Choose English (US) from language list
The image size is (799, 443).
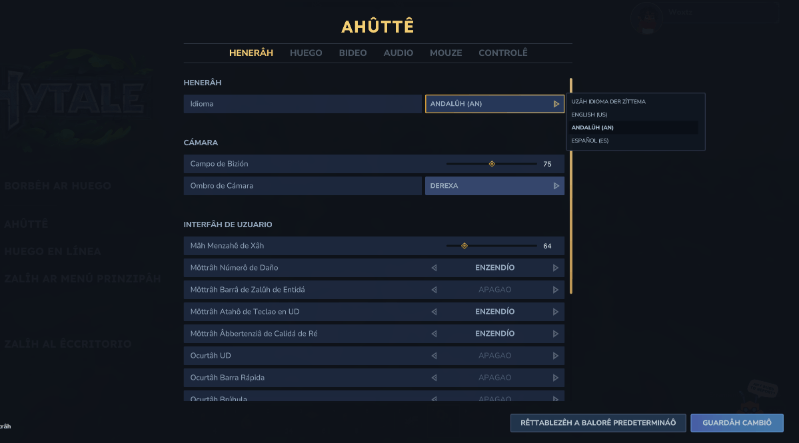tap(590, 115)
